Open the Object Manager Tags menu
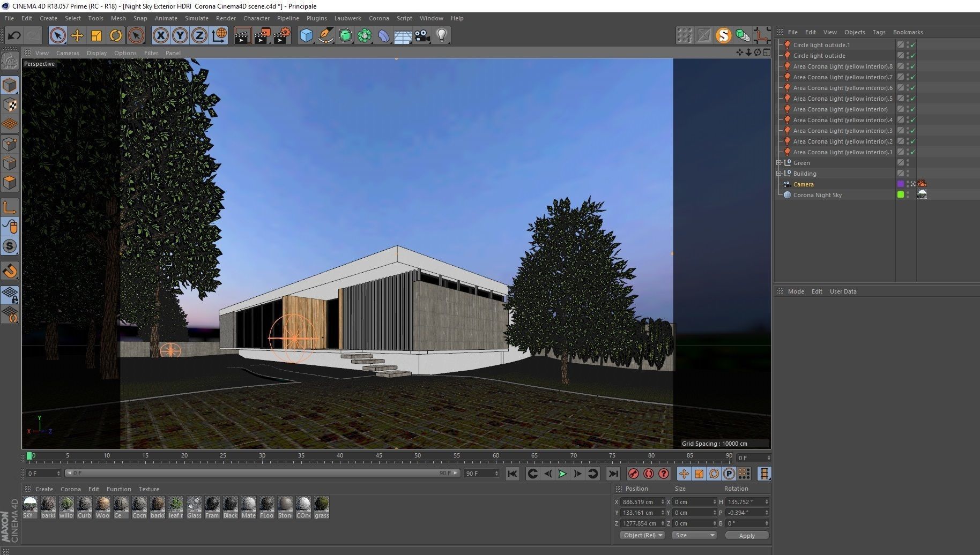Viewport: 980px width, 555px height. (x=879, y=32)
